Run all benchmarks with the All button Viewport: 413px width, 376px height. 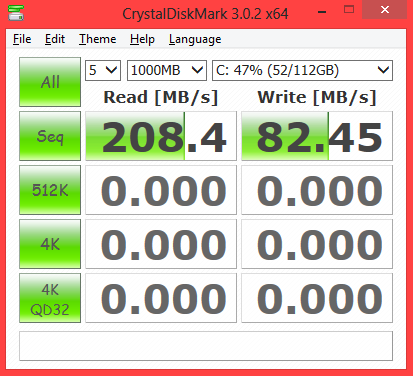50,82
